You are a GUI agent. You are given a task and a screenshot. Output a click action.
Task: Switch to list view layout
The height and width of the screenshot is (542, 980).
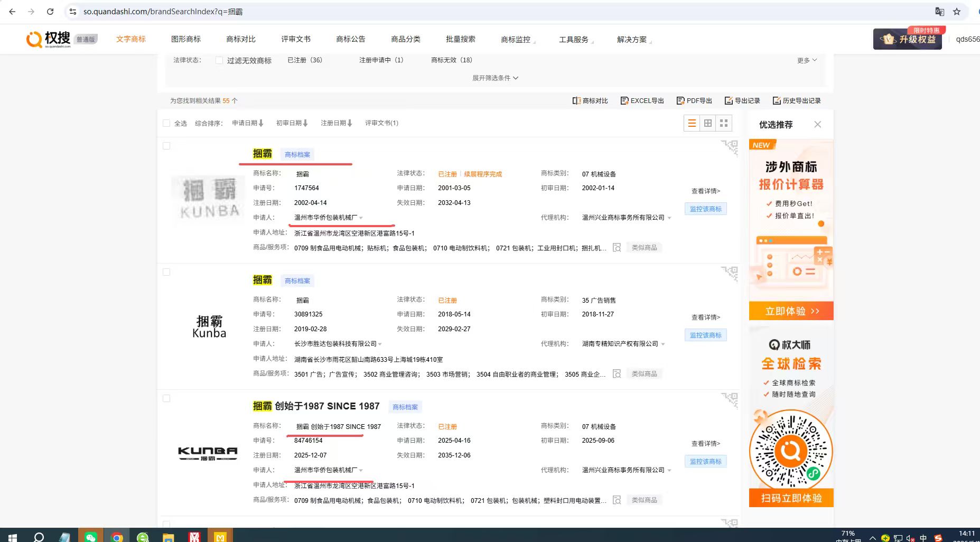[x=692, y=123]
